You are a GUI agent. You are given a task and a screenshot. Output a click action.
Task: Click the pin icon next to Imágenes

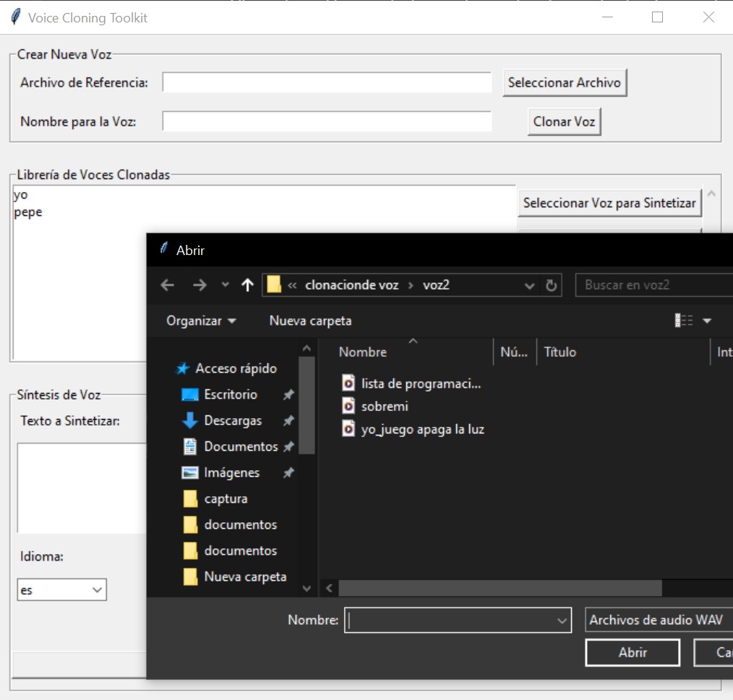point(288,473)
